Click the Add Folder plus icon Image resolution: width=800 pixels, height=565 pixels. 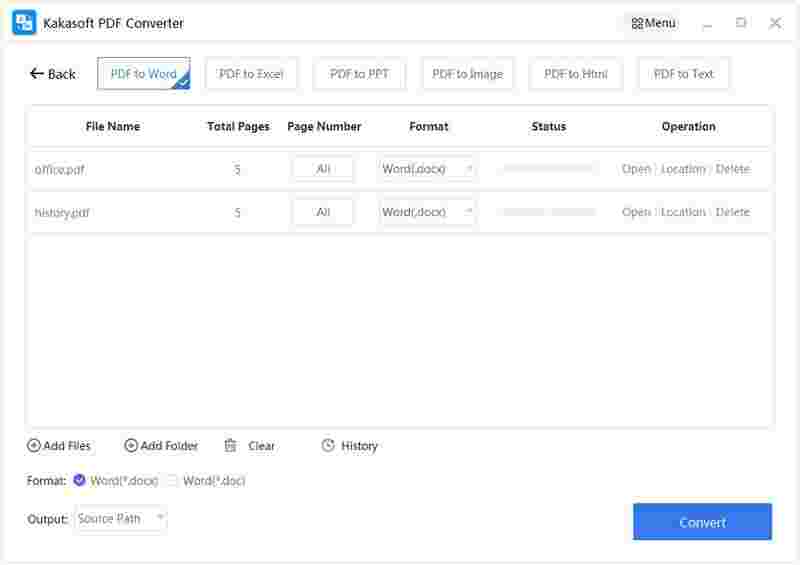(x=131, y=446)
